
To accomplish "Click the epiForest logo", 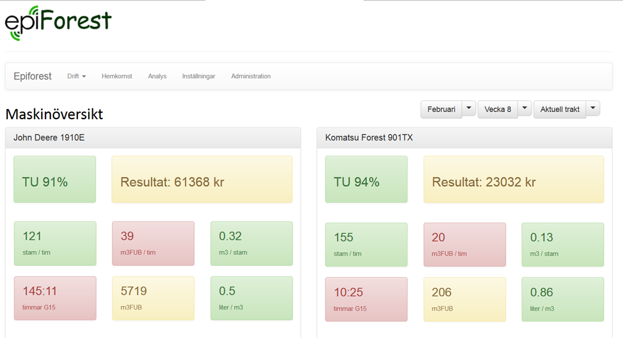I will tap(58, 23).
